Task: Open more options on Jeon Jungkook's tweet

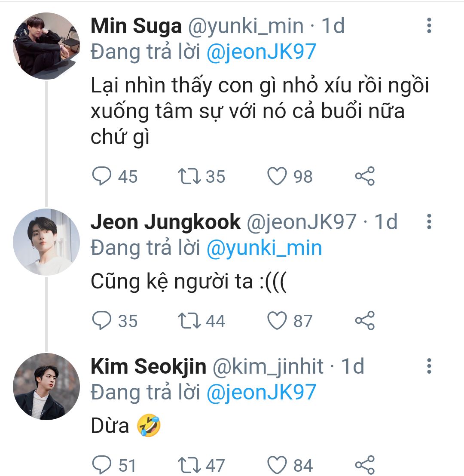Action: coord(429,222)
